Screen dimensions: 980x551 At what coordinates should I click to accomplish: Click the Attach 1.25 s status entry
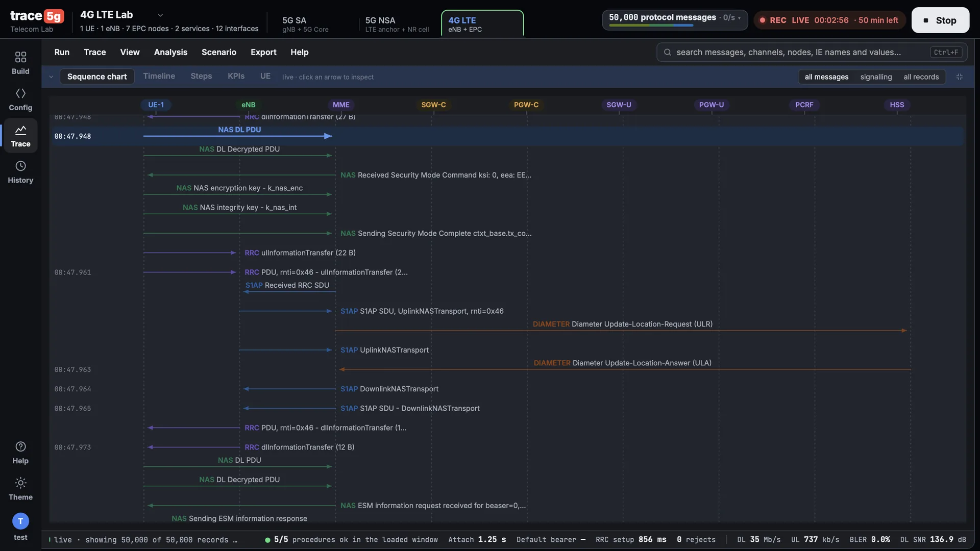477,540
